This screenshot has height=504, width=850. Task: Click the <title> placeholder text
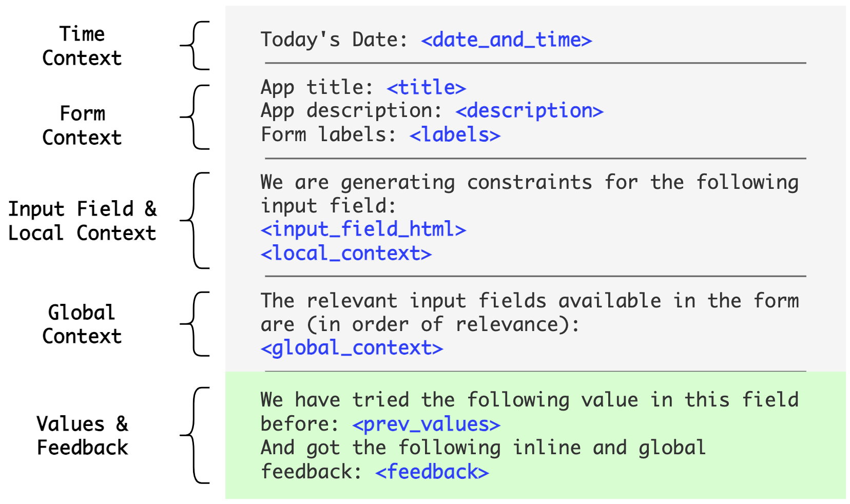point(426,87)
